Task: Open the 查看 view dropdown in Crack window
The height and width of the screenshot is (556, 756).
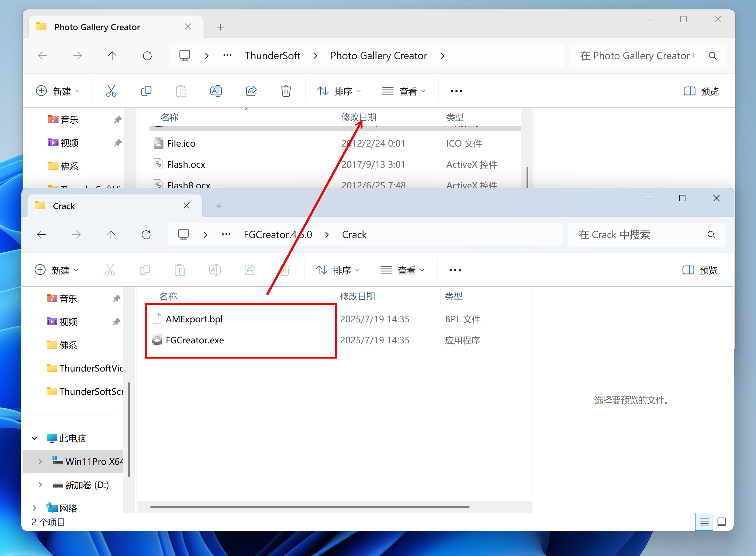Action: 402,270
